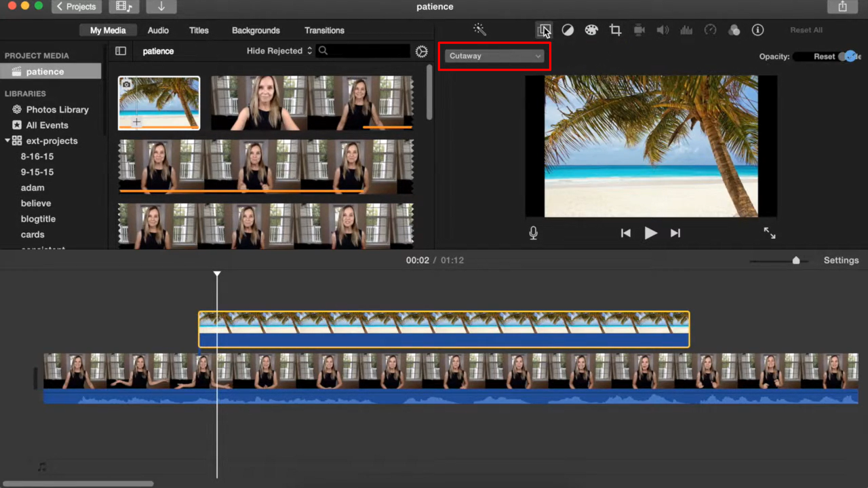Click the search magnifier icon
Screen dimensions: 868x488
click(323, 51)
